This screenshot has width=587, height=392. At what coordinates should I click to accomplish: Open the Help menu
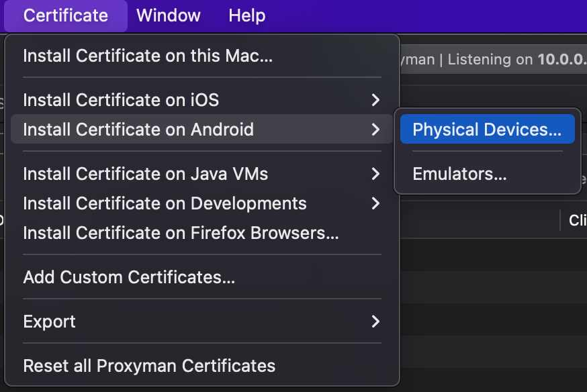coord(246,15)
